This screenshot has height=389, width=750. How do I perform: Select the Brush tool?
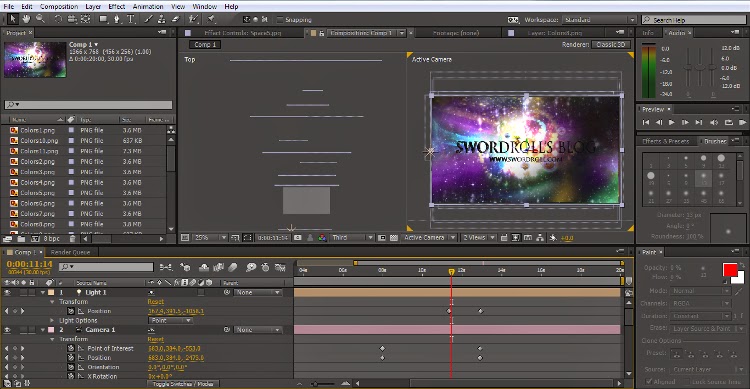tap(148, 19)
